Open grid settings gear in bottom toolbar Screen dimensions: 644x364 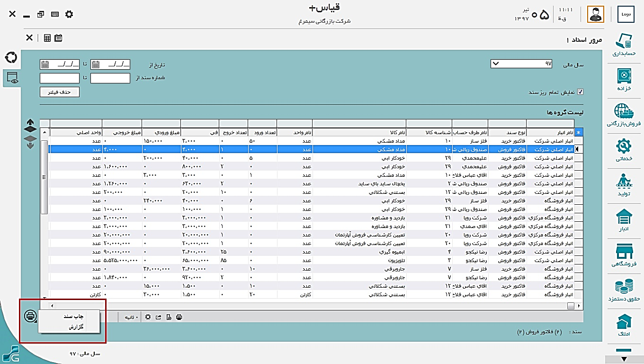click(148, 317)
